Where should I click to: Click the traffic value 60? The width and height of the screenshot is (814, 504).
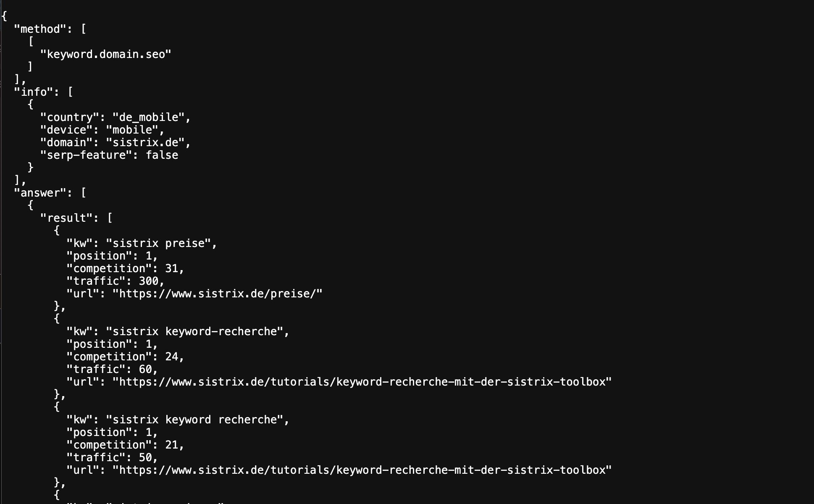(145, 369)
